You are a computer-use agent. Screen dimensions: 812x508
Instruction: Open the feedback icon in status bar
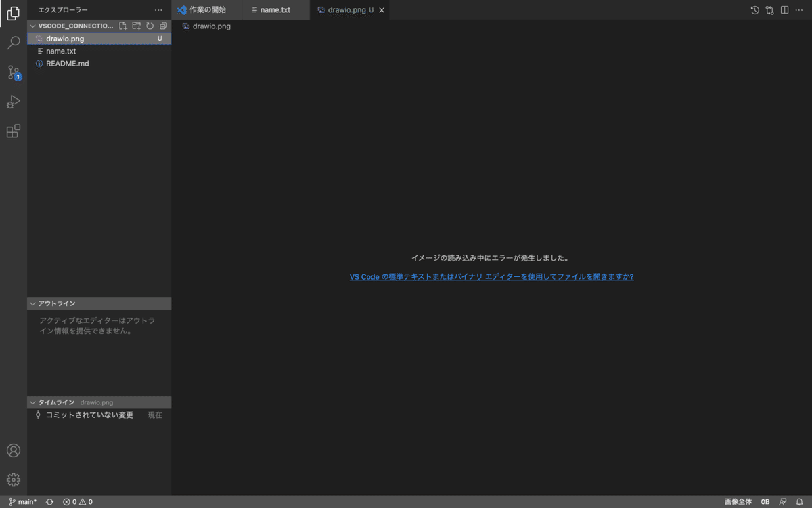pos(783,502)
